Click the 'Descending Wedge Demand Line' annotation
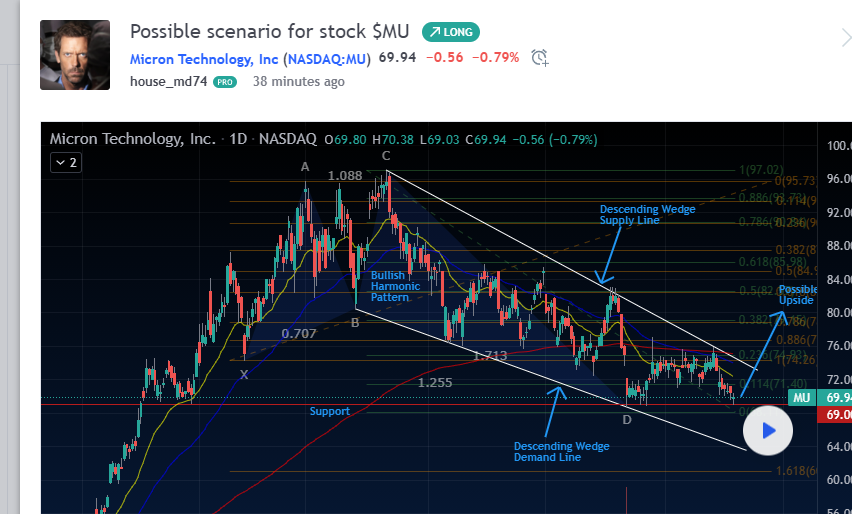Screen dimensions: 852x514 click(561, 452)
